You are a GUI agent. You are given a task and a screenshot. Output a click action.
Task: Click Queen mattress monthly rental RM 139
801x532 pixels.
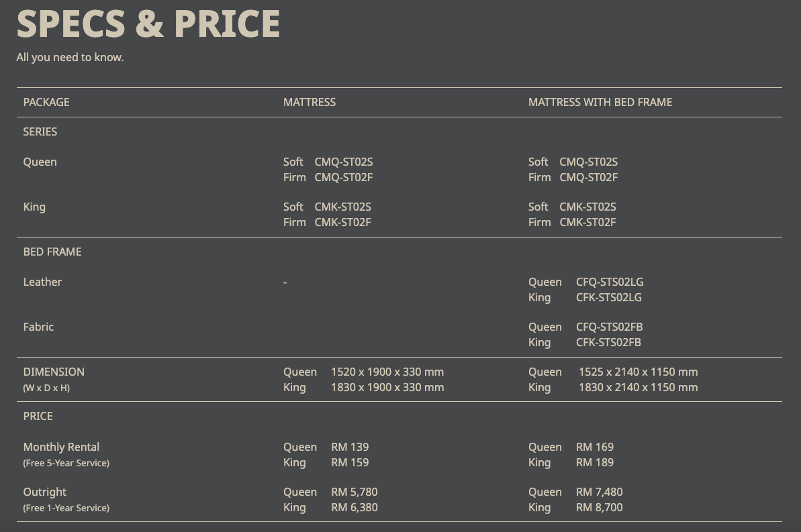[350, 447]
